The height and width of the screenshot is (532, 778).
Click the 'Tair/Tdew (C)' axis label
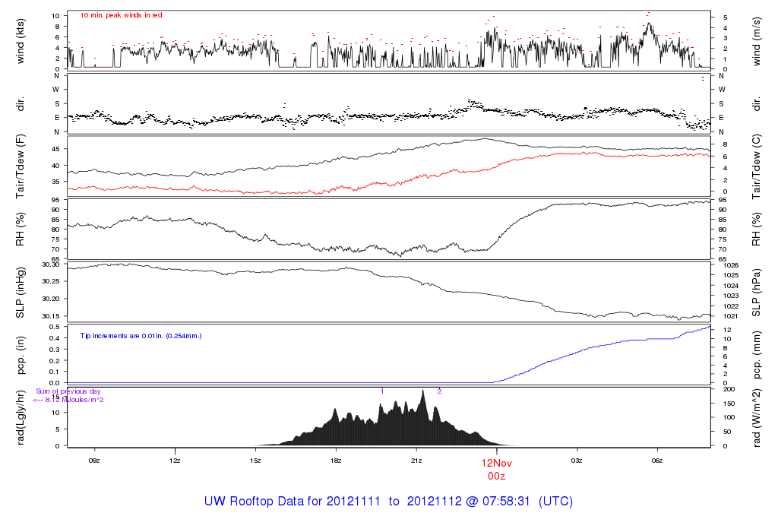(x=756, y=166)
